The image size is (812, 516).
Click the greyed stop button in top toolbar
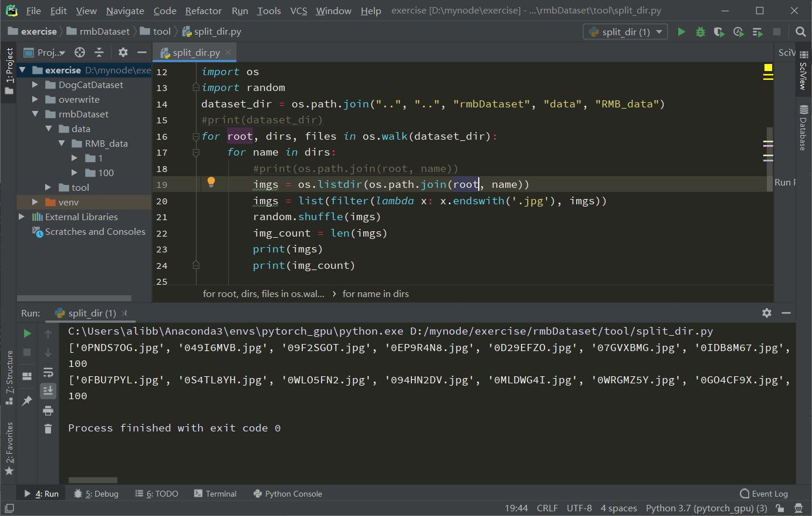(777, 32)
